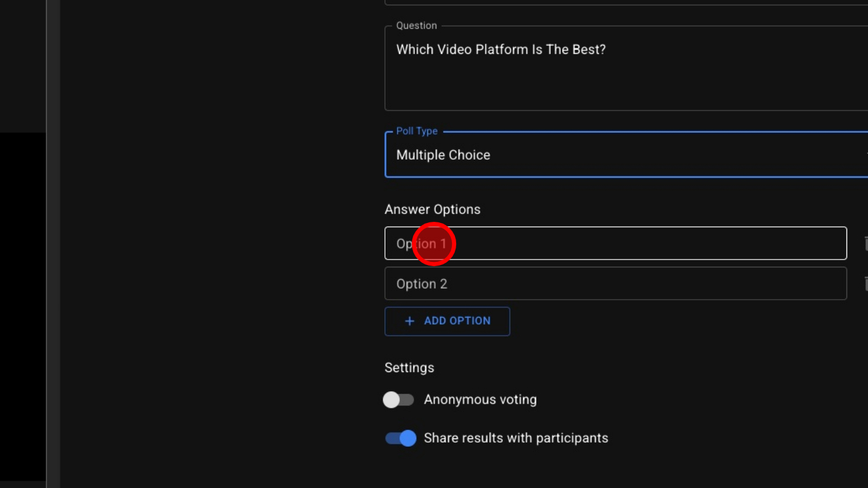Remove Option 2 using the trash icon
This screenshot has width=868, height=488.
tap(865, 283)
